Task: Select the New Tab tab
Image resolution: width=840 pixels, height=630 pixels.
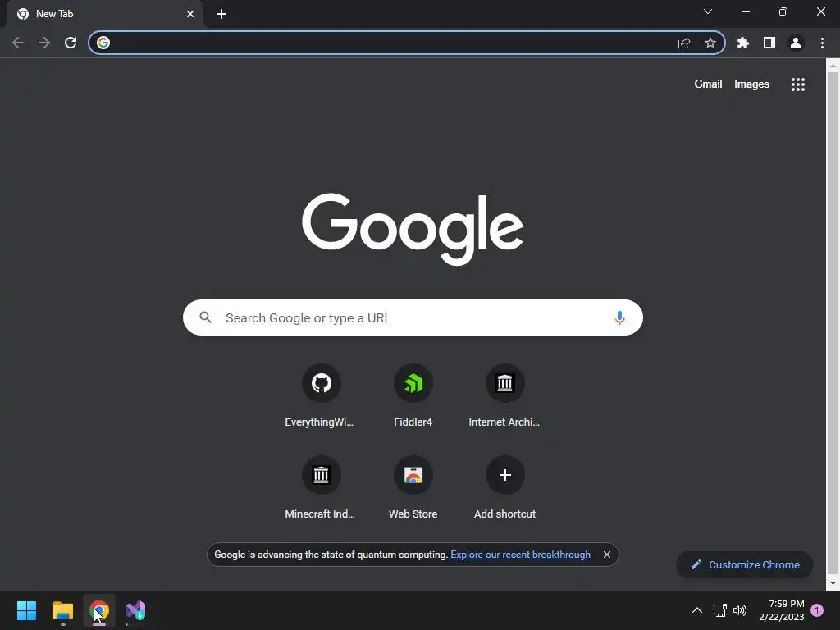Action: point(104,14)
